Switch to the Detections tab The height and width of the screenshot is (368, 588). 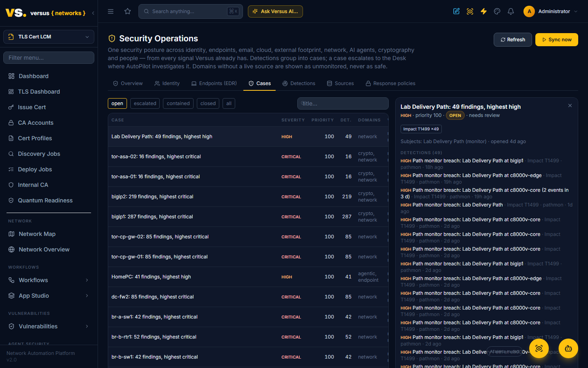[299, 83]
